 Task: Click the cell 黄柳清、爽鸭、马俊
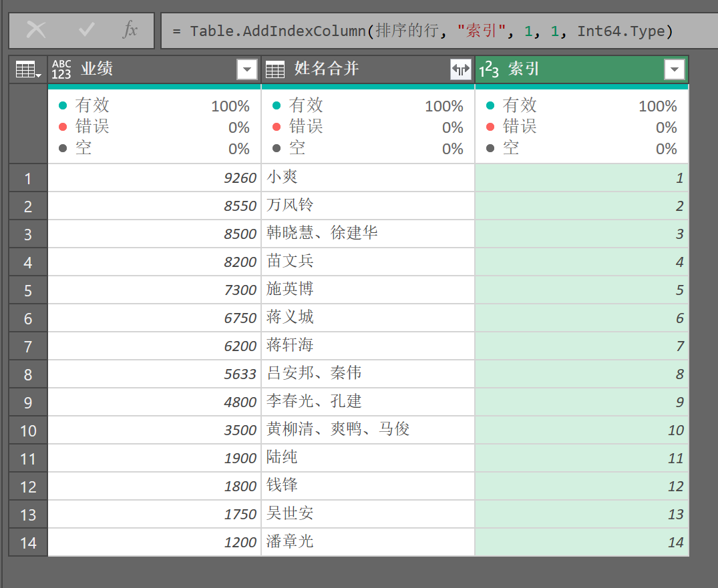tap(368, 430)
